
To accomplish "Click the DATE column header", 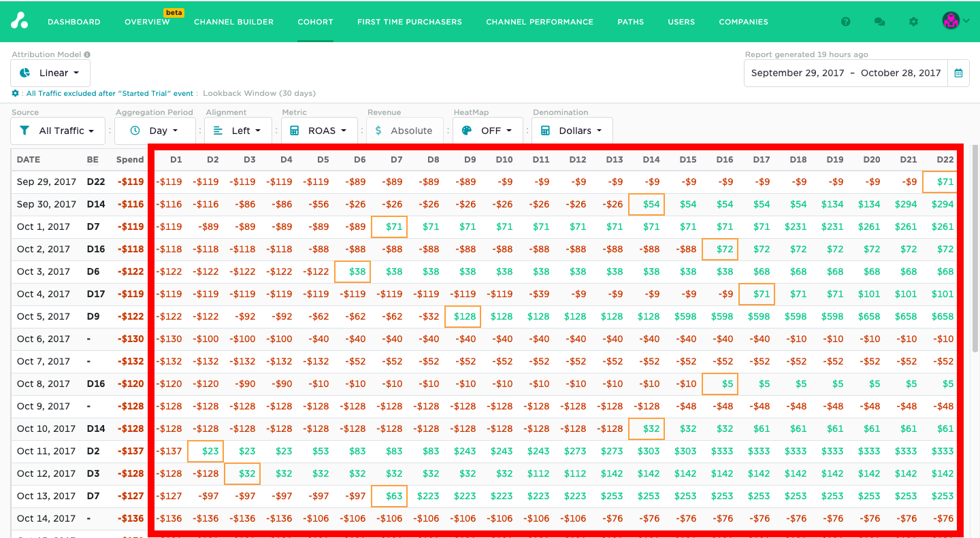I will tap(29, 160).
